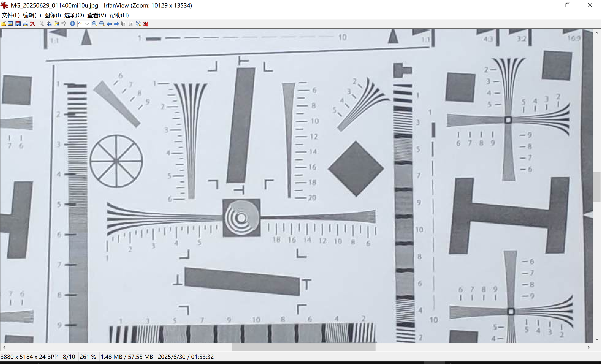Image resolution: width=601 pixels, height=364 pixels.
Task: Delete file with the red X icon
Action: 32,24
